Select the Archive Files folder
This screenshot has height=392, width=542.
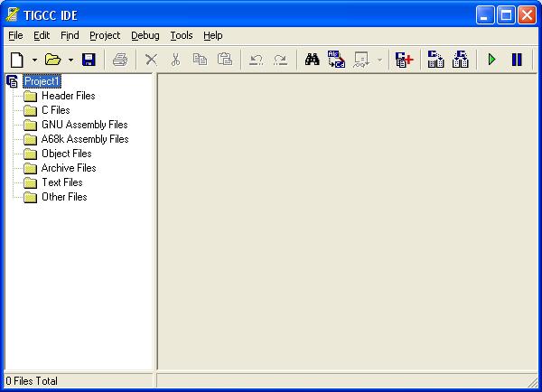(69, 168)
